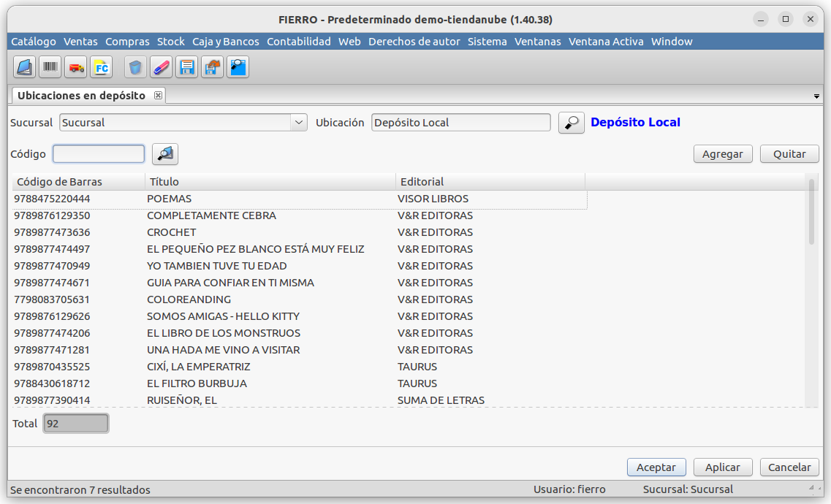Click the Total field showing 92
This screenshot has width=831, height=504.
coord(76,424)
